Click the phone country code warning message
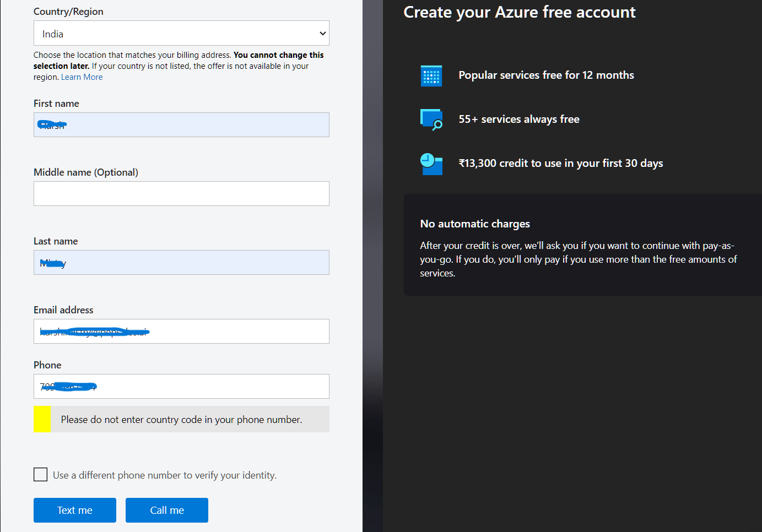762x532 pixels. (182, 419)
